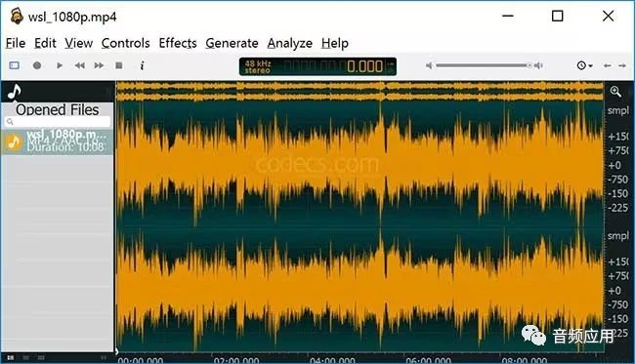This screenshot has height=364, width=635.
Task: Click the 48 kHz stereo time display
Action: pyautogui.click(x=317, y=66)
